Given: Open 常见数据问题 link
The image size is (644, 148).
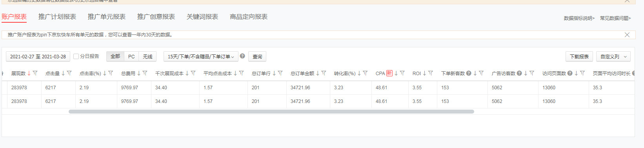Looking at the screenshot, I should (615, 18).
